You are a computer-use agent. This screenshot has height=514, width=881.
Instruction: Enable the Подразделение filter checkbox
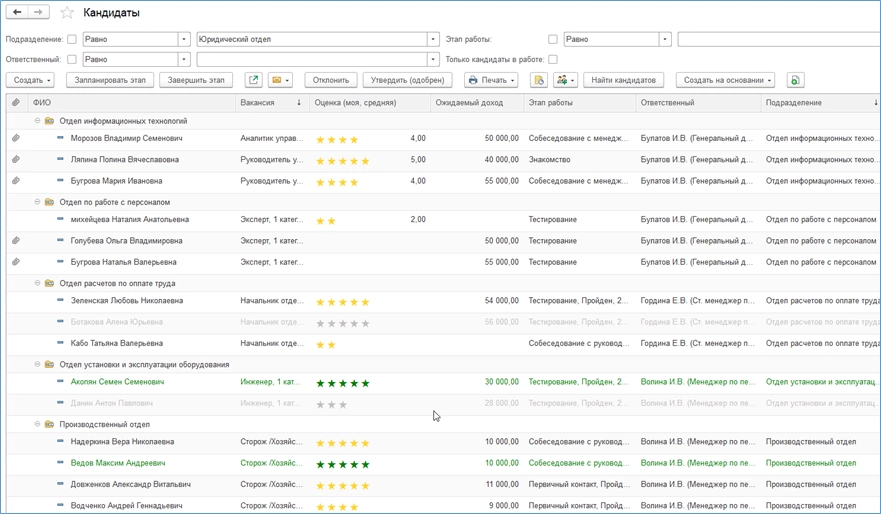tap(72, 40)
